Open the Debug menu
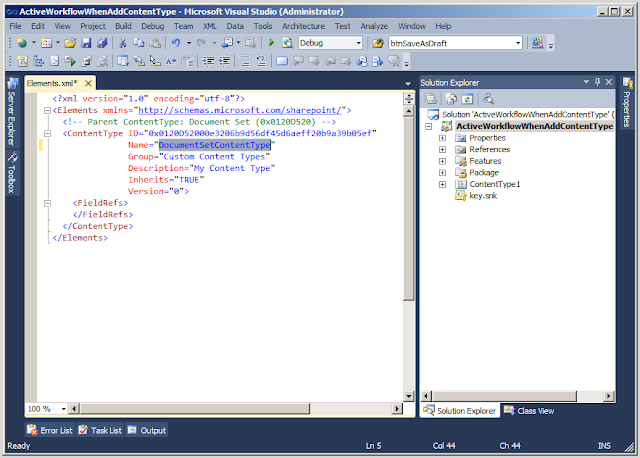Viewport: 640px width, 458px height. (x=153, y=26)
